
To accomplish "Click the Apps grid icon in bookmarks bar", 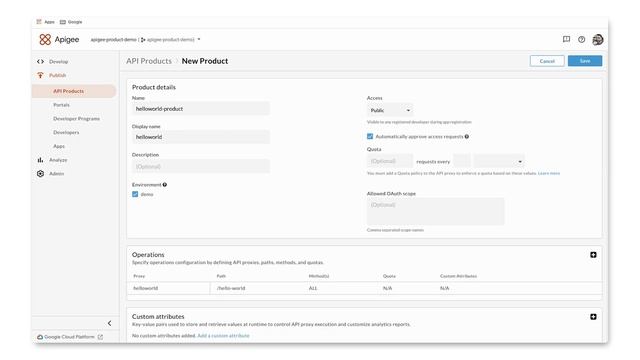I will [39, 22].
